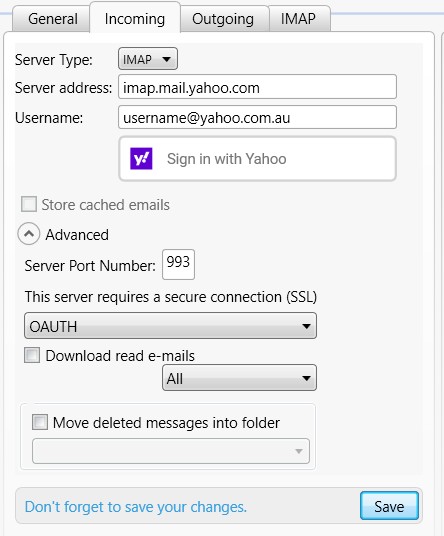Open the Outgoing tab

[x=224, y=19]
